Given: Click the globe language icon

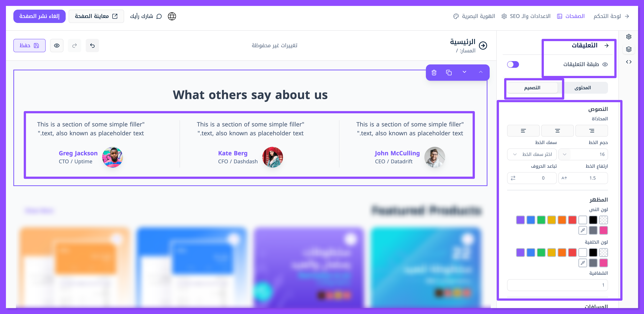Looking at the screenshot, I should tap(172, 16).
